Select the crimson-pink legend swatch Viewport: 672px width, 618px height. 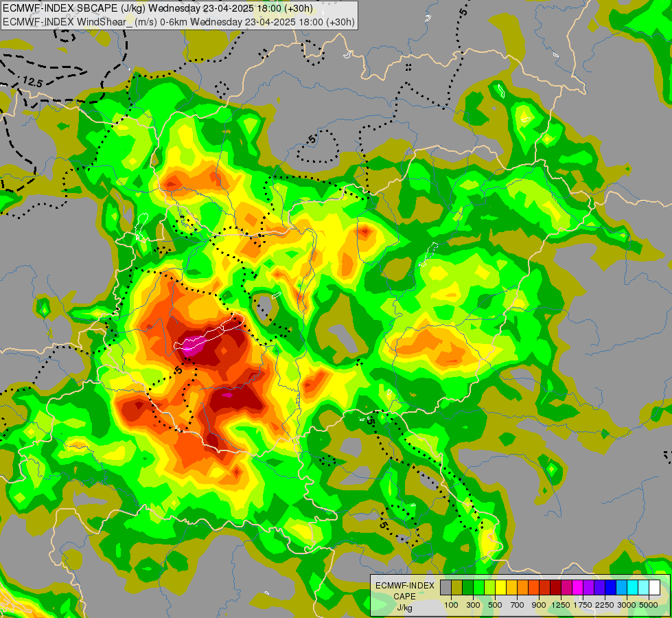pyautogui.click(x=566, y=587)
